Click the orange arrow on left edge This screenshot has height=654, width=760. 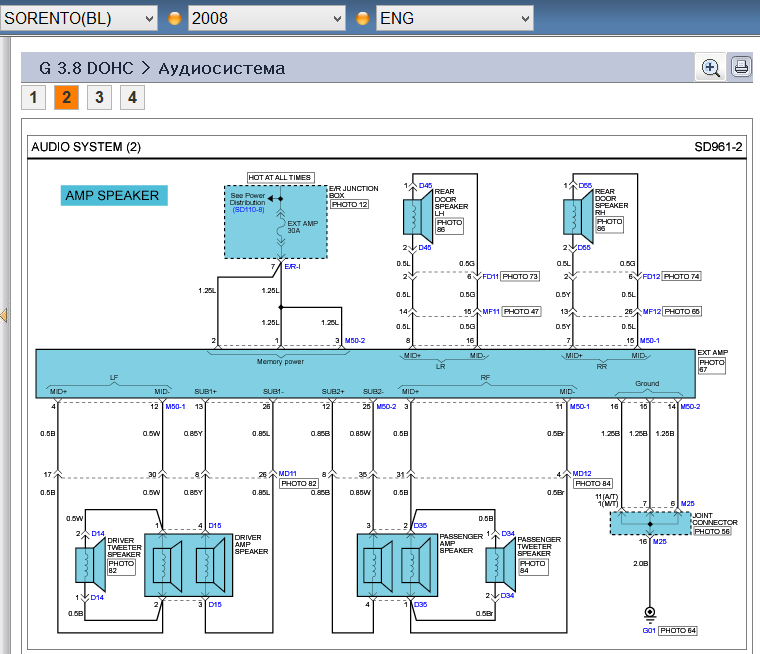[x=4, y=316]
